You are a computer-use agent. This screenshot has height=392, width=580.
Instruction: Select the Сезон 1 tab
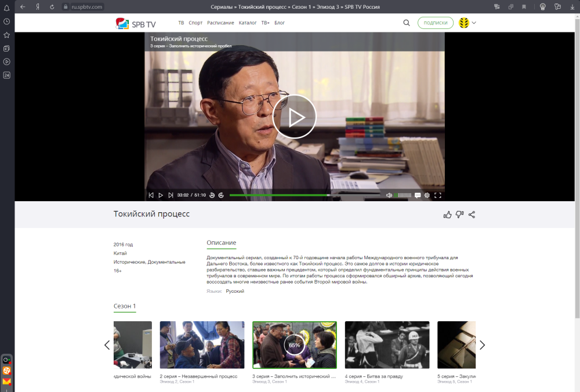point(125,306)
